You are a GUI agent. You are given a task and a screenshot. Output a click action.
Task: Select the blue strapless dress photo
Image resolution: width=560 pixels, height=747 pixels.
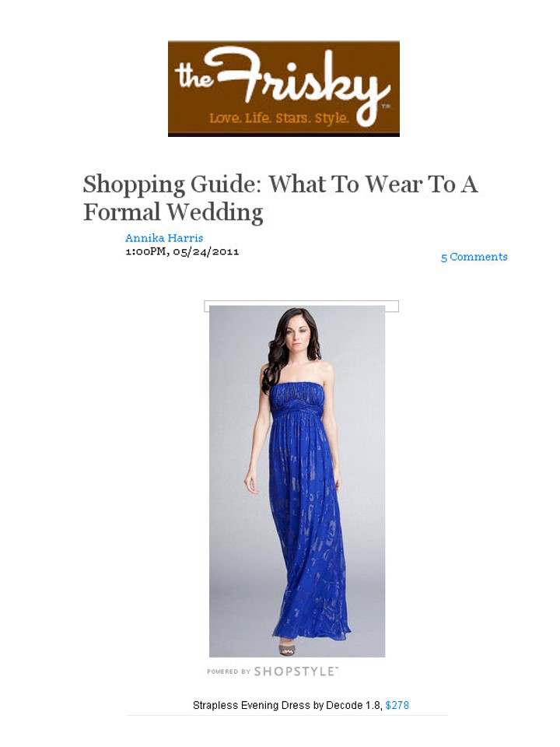[x=297, y=481]
